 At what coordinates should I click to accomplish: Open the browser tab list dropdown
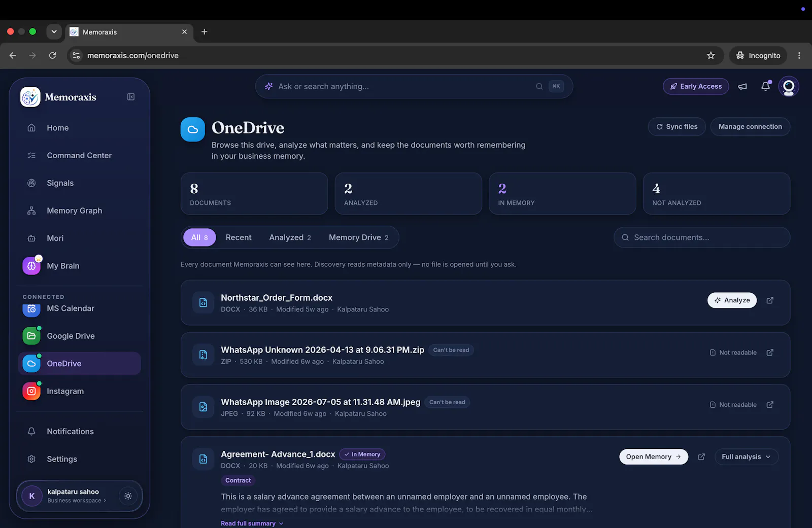(x=54, y=31)
